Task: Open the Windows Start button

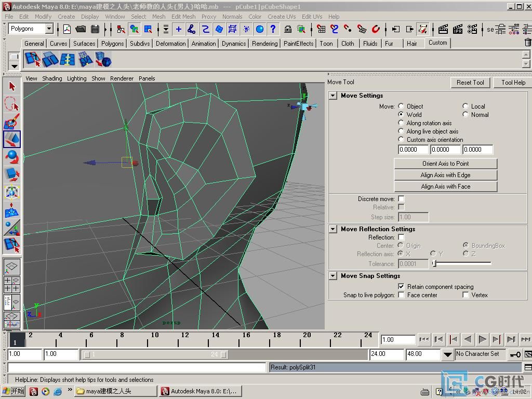Action: (x=14, y=391)
